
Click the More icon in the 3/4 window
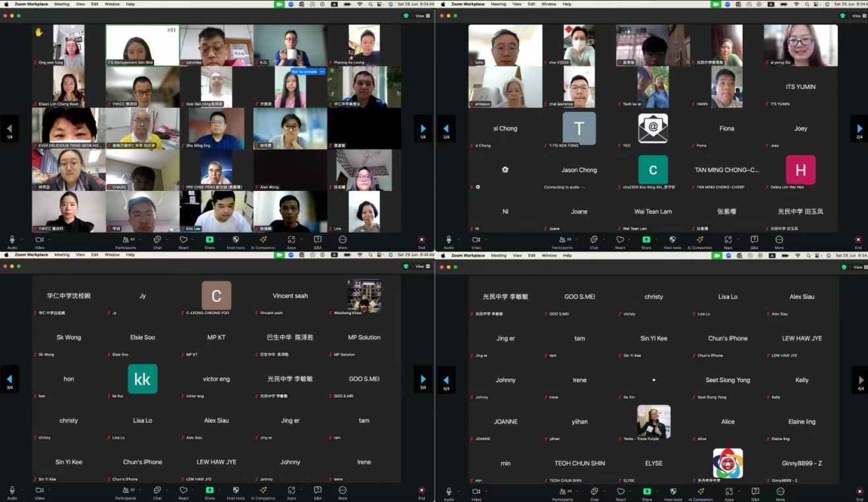coord(342,491)
